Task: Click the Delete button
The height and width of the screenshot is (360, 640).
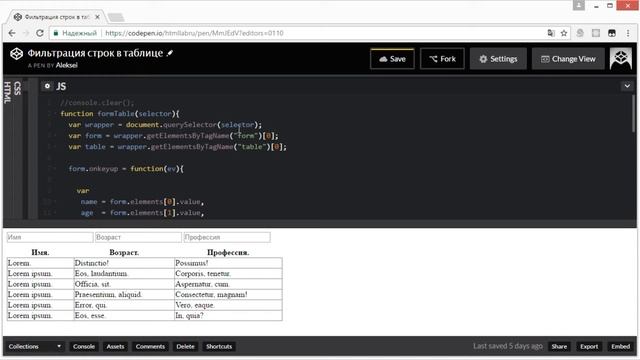Action: 185,347
